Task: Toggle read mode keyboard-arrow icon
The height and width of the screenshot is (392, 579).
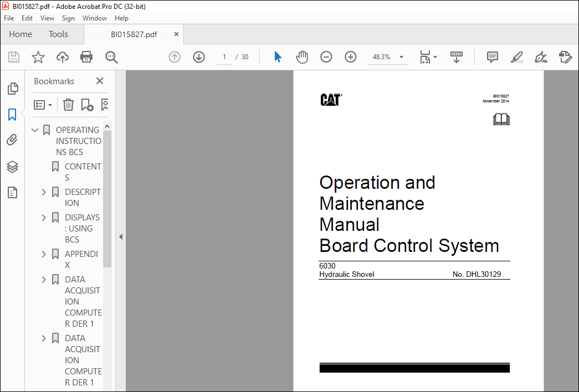Action: tap(457, 57)
